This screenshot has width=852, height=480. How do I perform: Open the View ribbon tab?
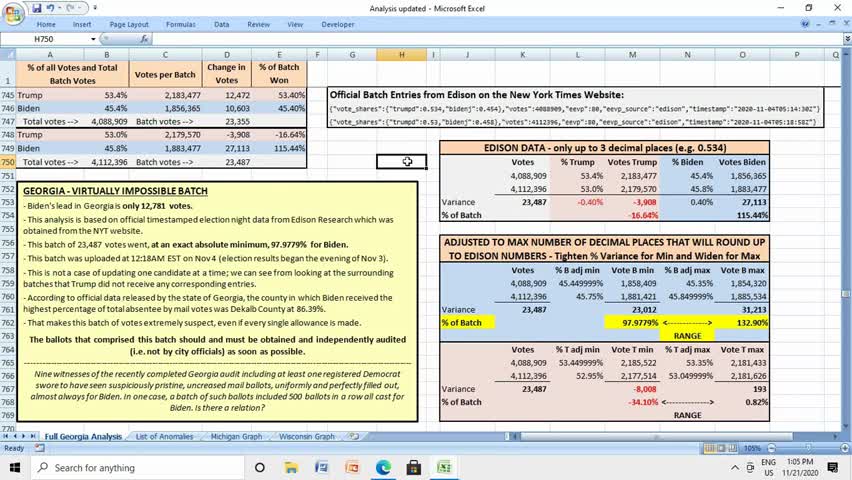[295, 24]
